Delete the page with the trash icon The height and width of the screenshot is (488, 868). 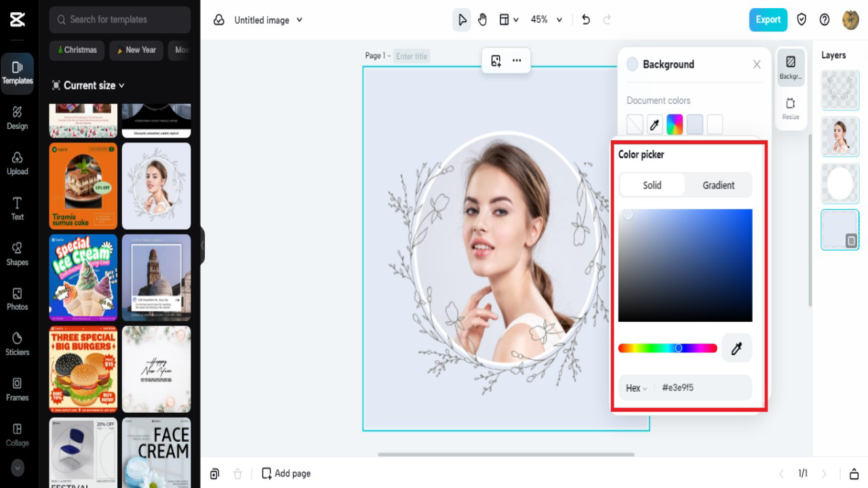237,474
